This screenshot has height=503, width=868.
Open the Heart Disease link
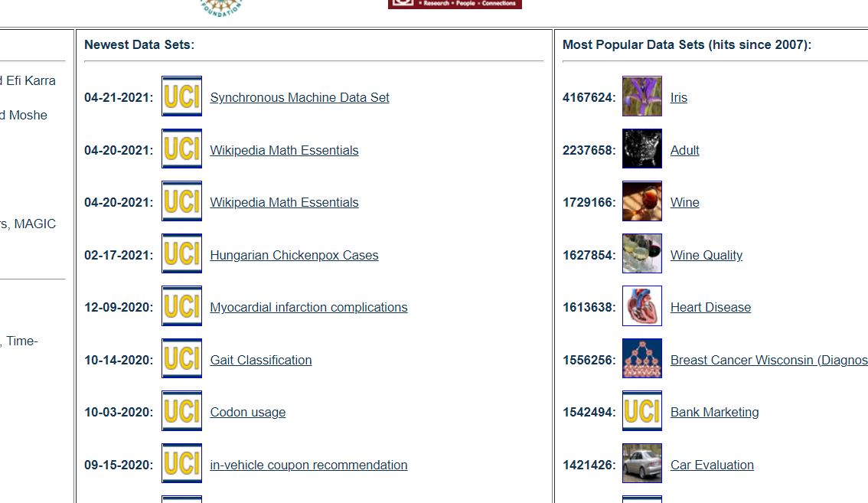coord(711,308)
